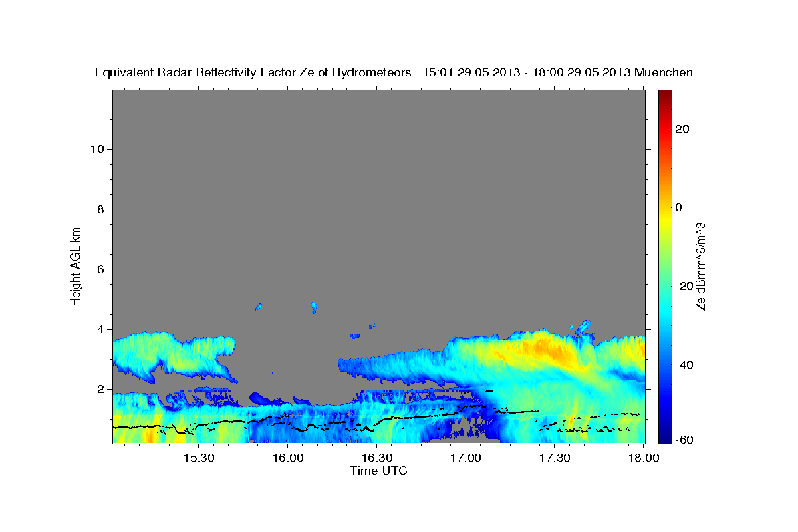Click the 'Time UTC' axis label

point(378,471)
